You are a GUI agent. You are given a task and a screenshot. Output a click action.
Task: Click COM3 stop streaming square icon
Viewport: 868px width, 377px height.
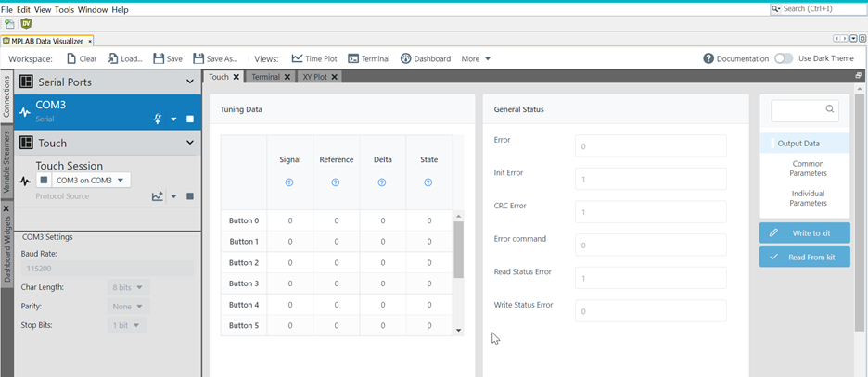click(190, 119)
